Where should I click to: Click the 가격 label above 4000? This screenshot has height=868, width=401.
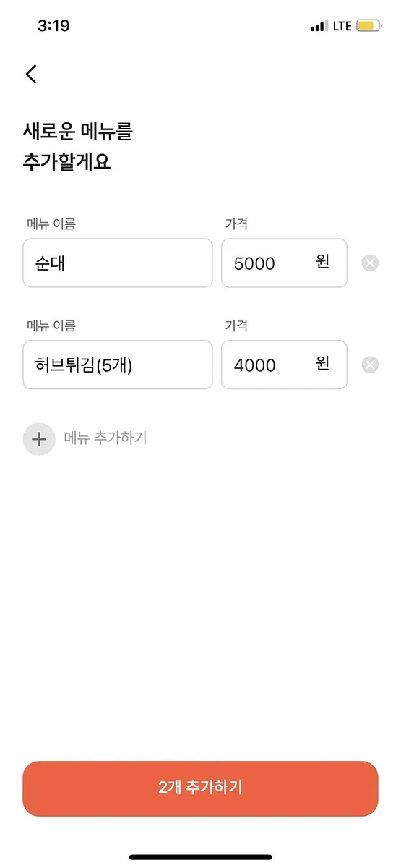click(236, 326)
